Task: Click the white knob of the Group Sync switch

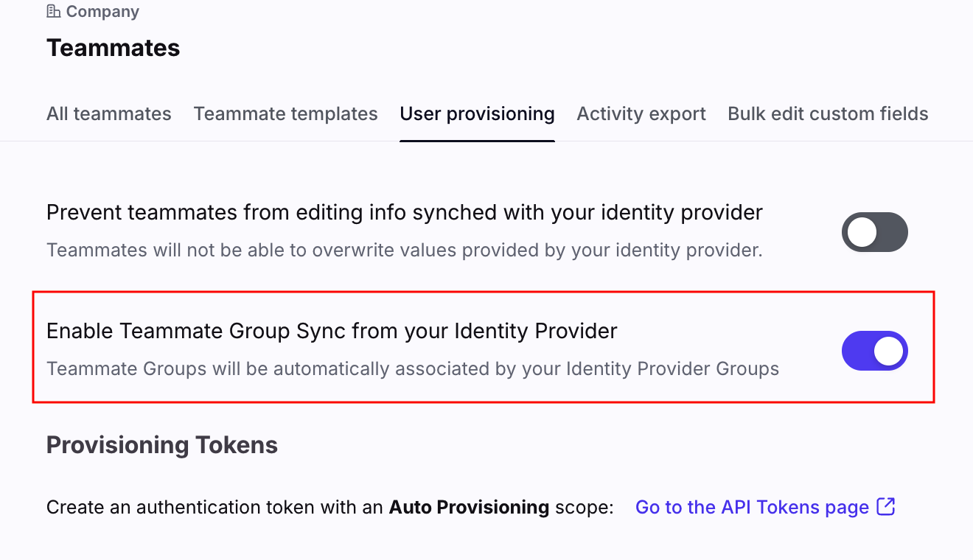Action: [x=888, y=351]
